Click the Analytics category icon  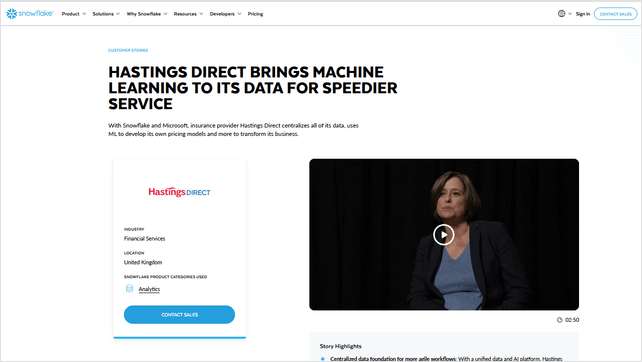129,289
